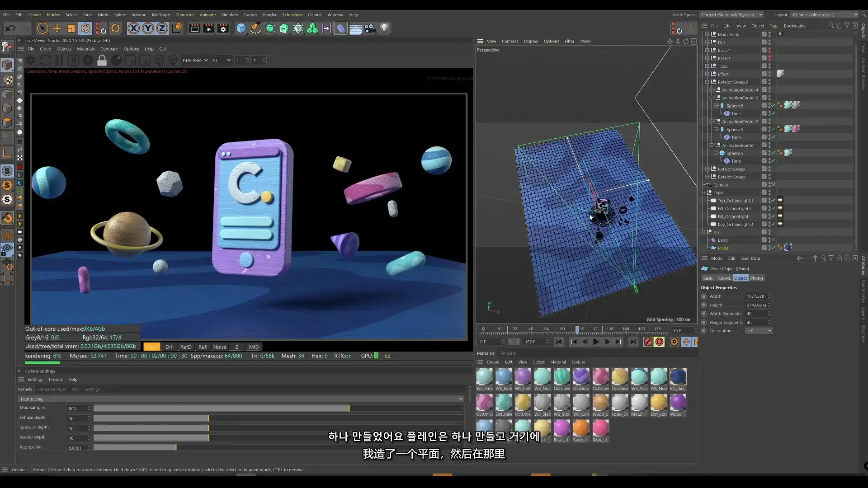Screen dimensions: 868x488
Task: Click the MoGraph cloner cubes icon
Action: click(x=312, y=28)
